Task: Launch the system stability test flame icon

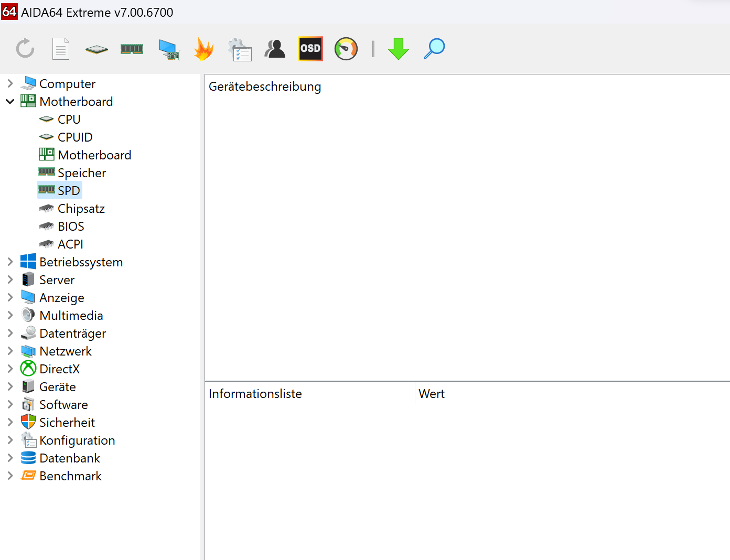Action: click(204, 49)
